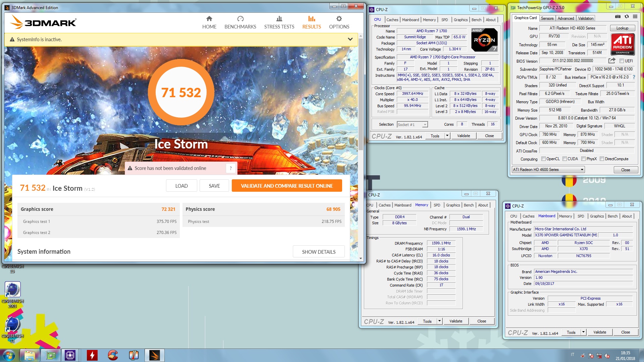Click the Core Speed field 3997.64 MHz
Viewport: 644px width, 362px height.
(x=413, y=94)
